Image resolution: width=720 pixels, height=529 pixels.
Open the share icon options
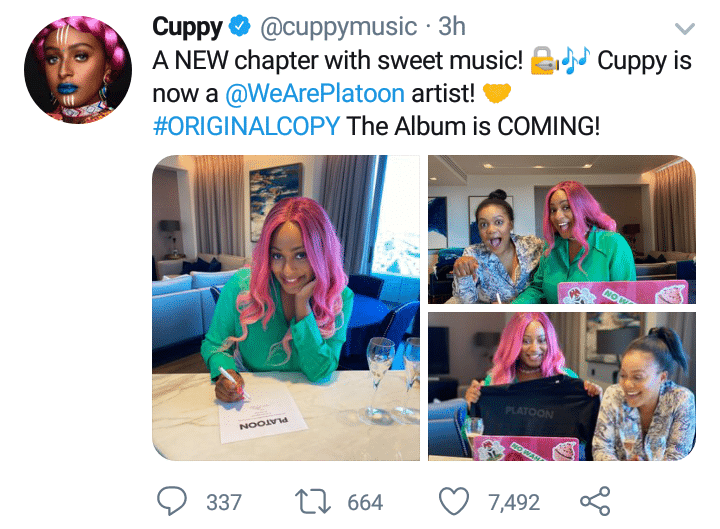pos(595,501)
